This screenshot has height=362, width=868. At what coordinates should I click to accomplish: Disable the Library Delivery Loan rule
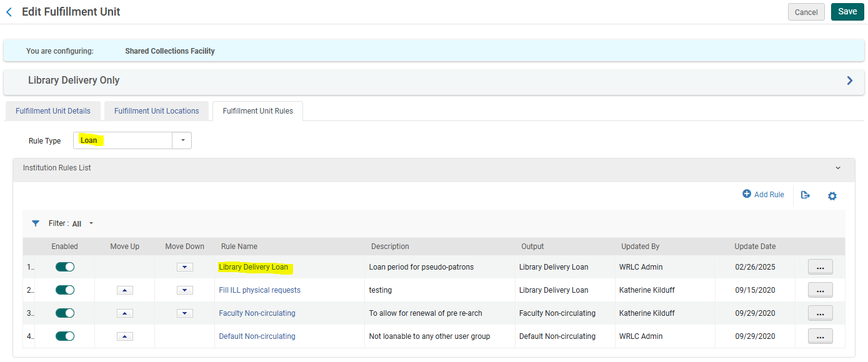click(x=64, y=267)
